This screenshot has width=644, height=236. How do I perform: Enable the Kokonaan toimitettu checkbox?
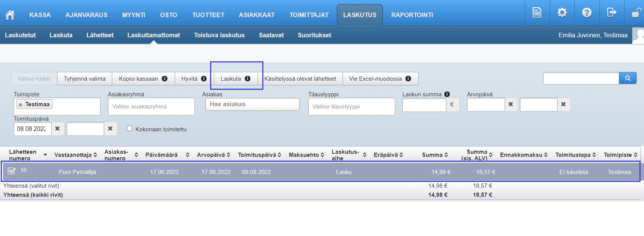click(129, 129)
